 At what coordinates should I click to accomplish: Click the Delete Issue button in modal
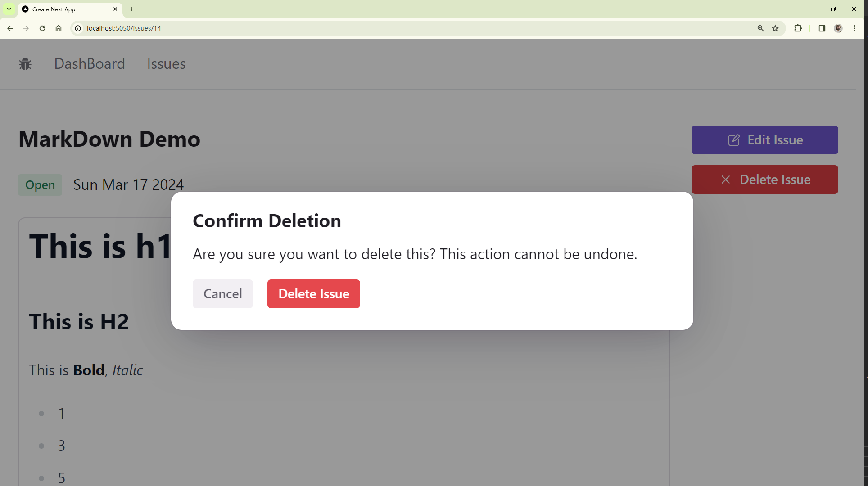tap(314, 293)
